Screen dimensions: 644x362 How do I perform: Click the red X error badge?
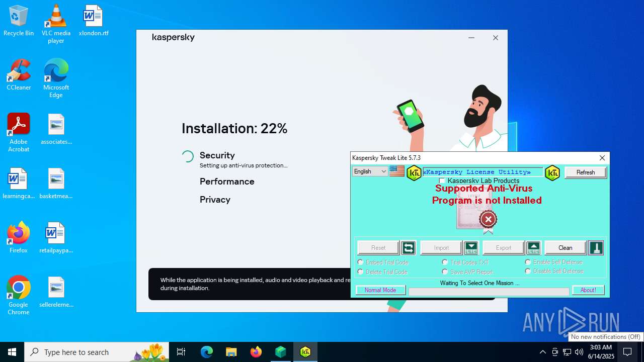(488, 219)
